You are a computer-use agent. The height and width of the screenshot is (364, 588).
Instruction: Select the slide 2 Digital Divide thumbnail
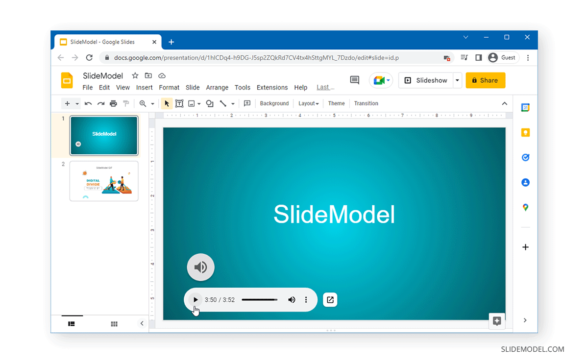[104, 181]
